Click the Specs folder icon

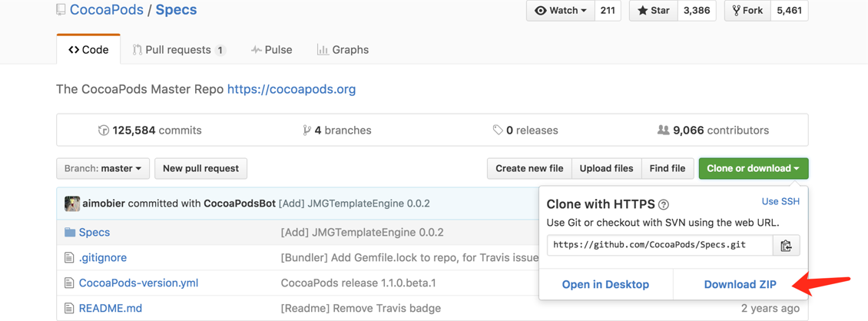click(x=70, y=232)
